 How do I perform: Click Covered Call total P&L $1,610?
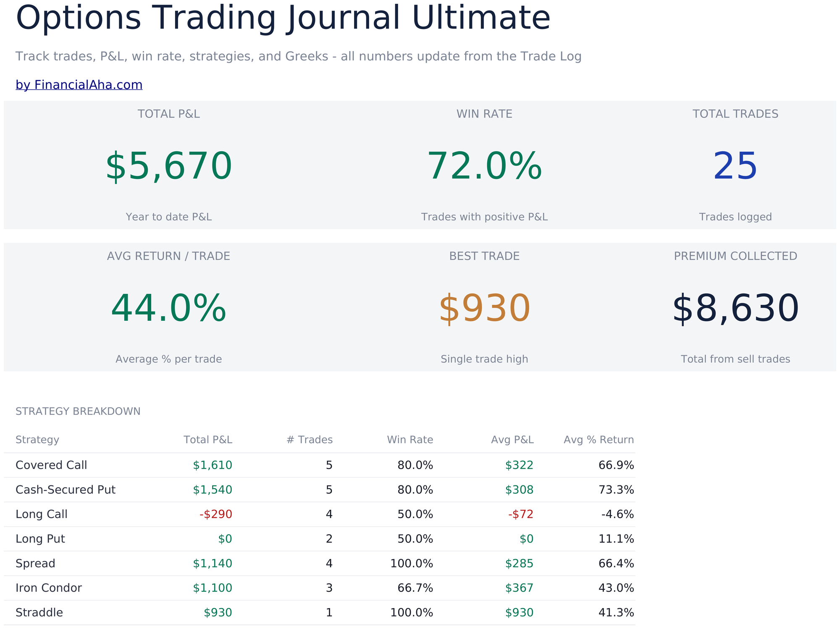(213, 465)
